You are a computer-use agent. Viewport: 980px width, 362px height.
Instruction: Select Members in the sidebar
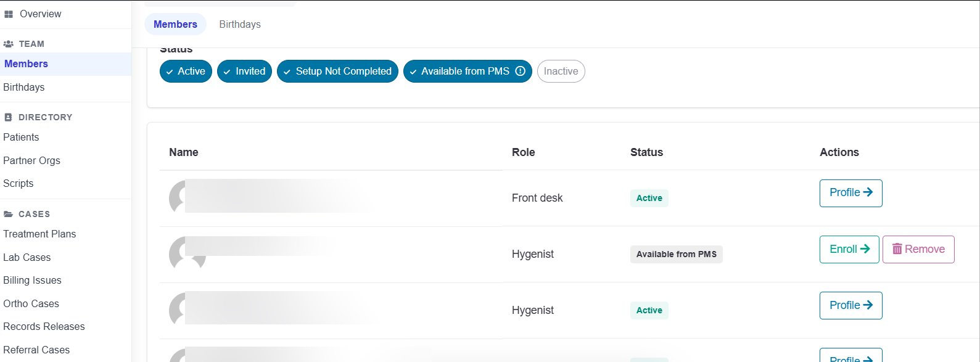pos(65,64)
